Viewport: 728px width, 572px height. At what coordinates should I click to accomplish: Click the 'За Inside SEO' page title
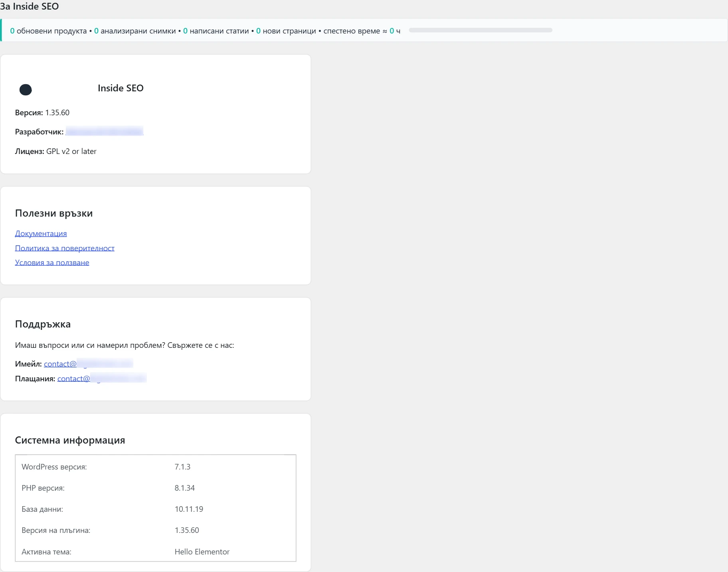pyautogui.click(x=30, y=6)
